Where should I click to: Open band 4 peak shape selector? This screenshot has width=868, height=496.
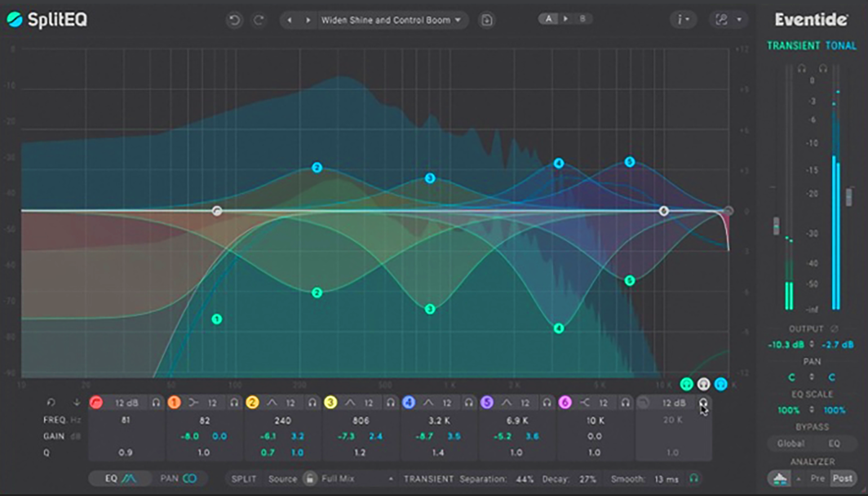[x=428, y=403]
